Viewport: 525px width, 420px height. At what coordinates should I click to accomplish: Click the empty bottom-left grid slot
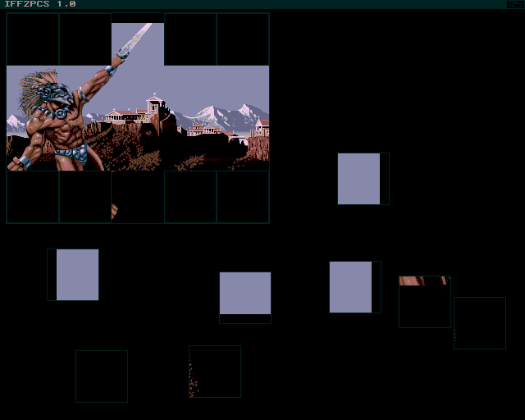point(33,197)
